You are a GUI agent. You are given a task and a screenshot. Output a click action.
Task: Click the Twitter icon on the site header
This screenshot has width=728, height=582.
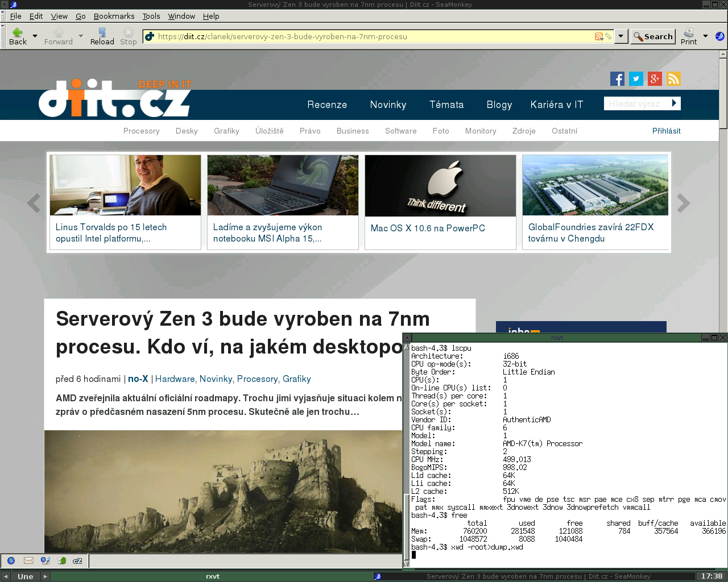click(x=636, y=79)
